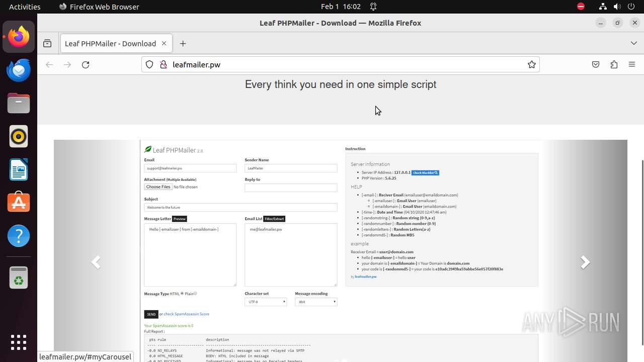Open power menu in system tray
The image size is (644, 362).
(631, 7)
